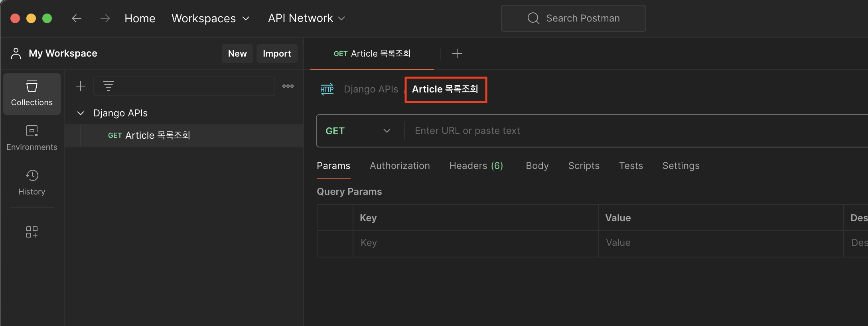Image resolution: width=868 pixels, height=326 pixels.
Task: Go forward with the right arrow
Action: [x=105, y=18]
